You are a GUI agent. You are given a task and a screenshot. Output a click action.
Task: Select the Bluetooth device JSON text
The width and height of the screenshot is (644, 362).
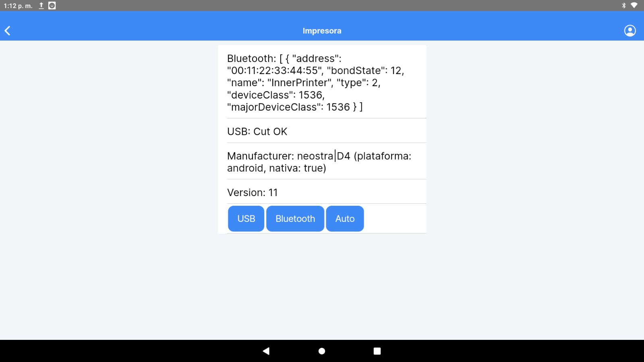[315, 83]
